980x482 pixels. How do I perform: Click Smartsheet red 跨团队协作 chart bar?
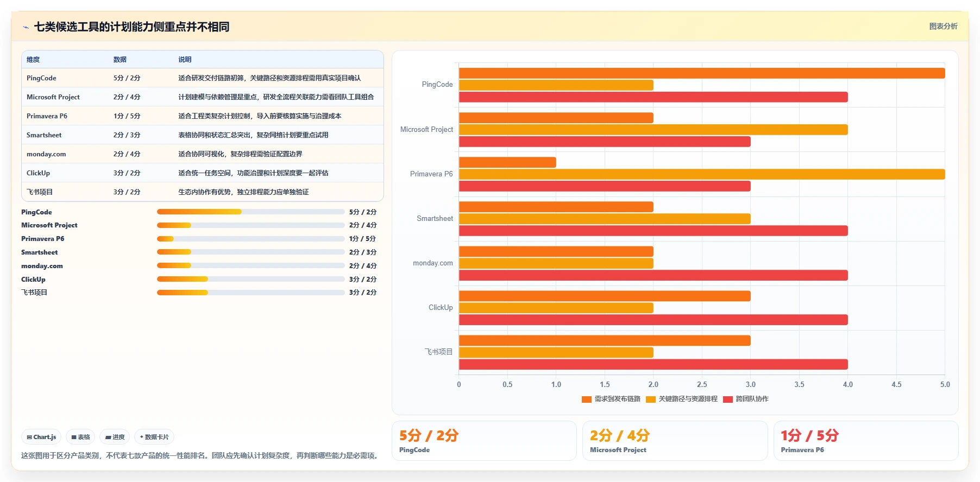click(654, 231)
